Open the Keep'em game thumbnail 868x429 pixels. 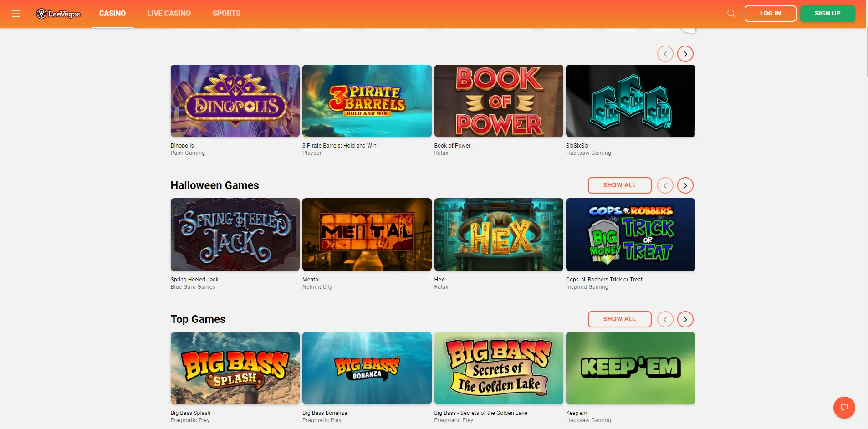click(630, 368)
